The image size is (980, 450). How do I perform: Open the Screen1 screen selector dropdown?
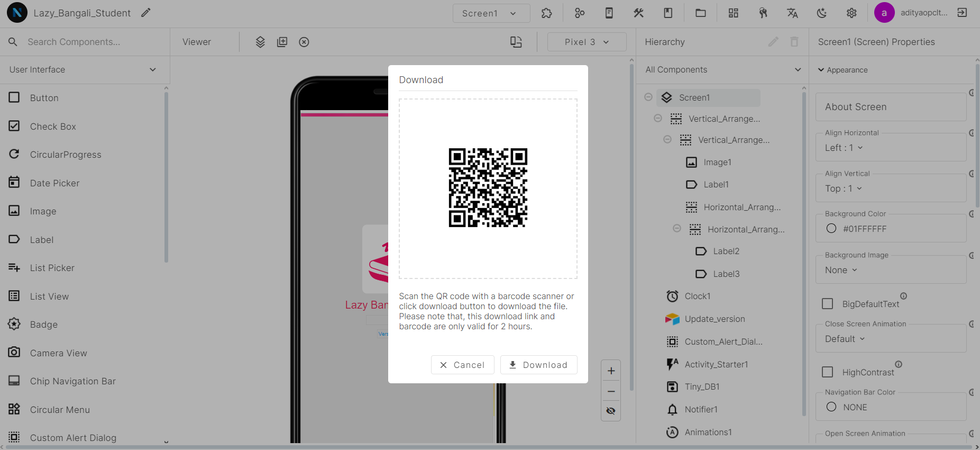[x=491, y=13]
